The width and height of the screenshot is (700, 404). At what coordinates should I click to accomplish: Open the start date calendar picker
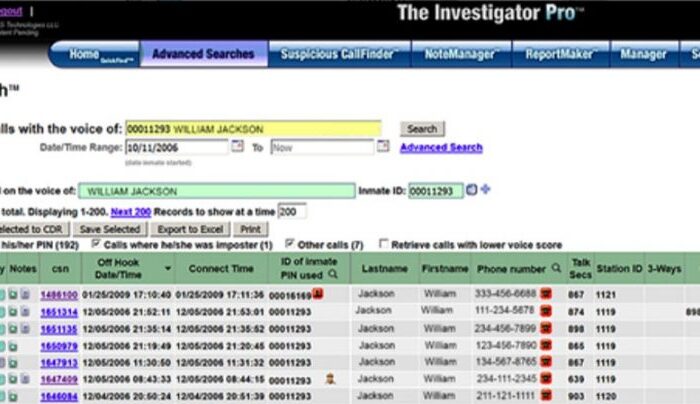coord(238,146)
